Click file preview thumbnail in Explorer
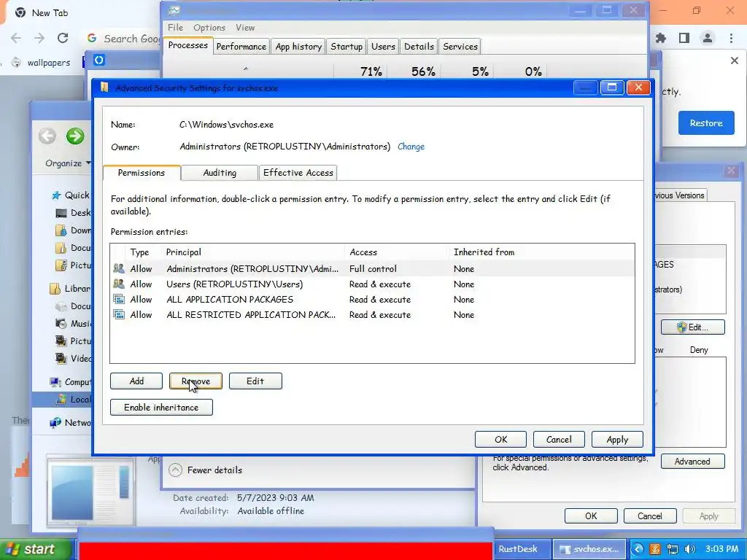This screenshot has height=560, width=747. coord(90,493)
